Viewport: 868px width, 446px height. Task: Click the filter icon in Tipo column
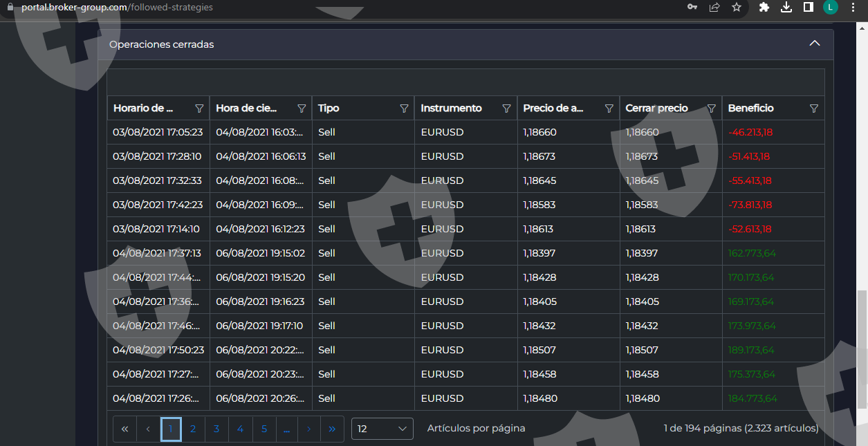pos(404,109)
